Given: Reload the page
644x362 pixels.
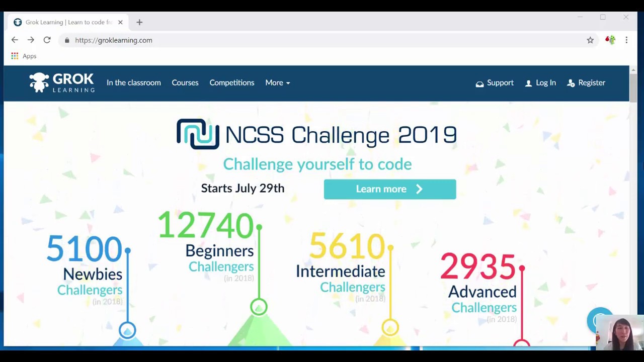Looking at the screenshot, I should [x=47, y=40].
